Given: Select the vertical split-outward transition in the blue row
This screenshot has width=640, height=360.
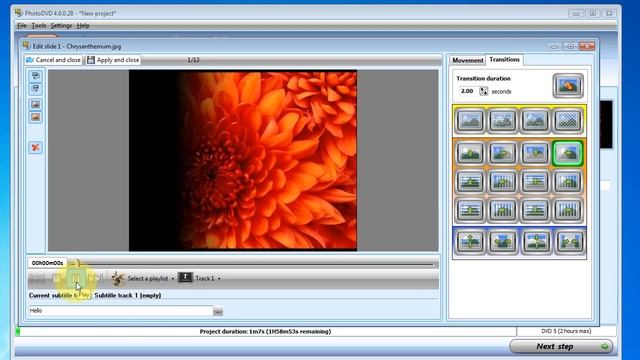Looking at the screenshot, I should pos(470,242).
